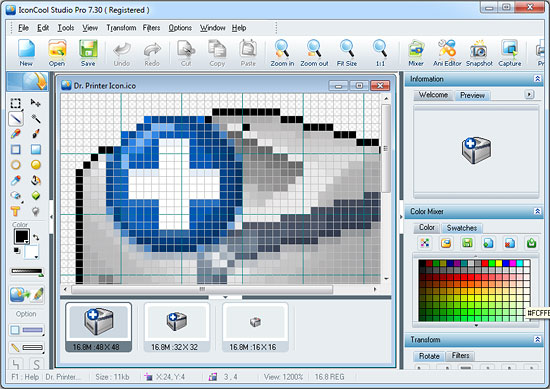Switch to the Welcome tab
The width and height of the screenshot is (550, 389).
click(433, 95)
